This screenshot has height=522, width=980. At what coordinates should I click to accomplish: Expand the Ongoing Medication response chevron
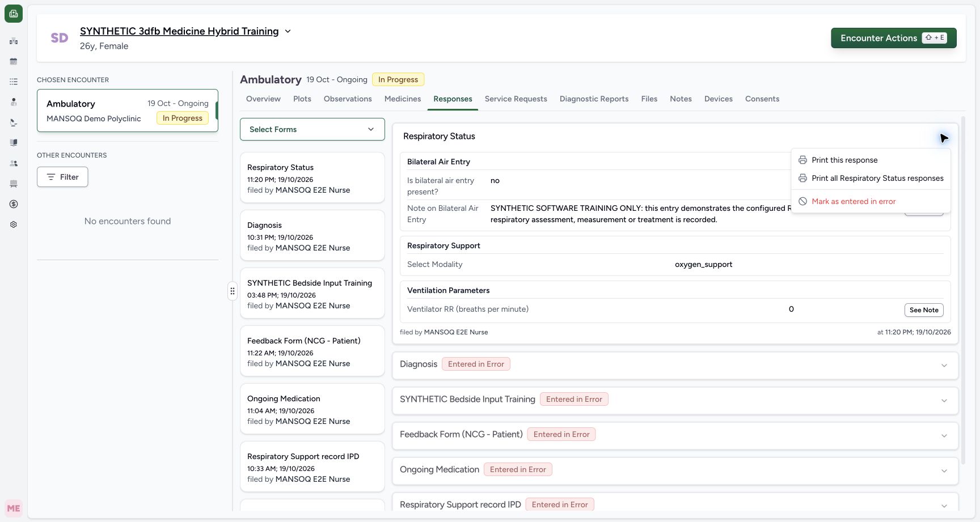[x=944, y=471]
